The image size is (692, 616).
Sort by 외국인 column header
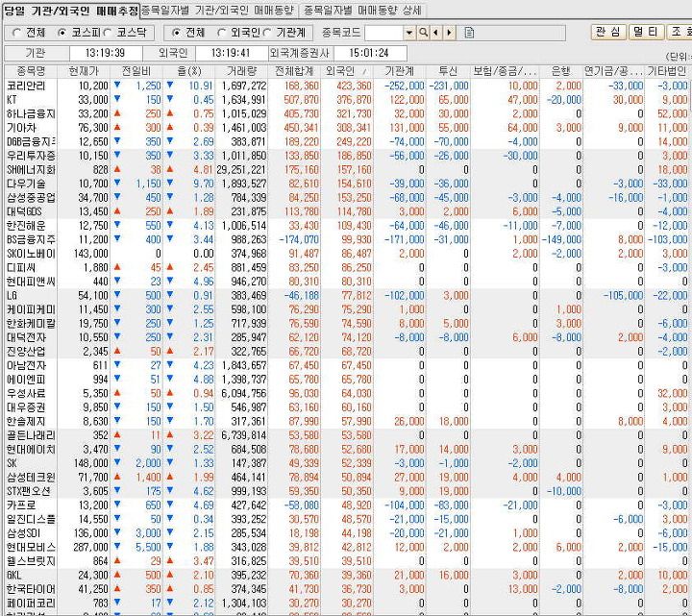click(x=346, y=71)
